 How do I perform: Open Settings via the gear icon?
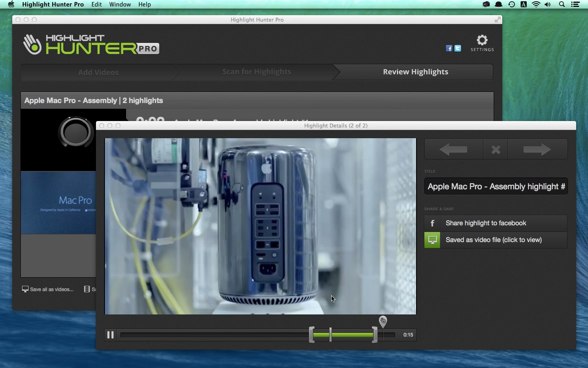point(482,43)
